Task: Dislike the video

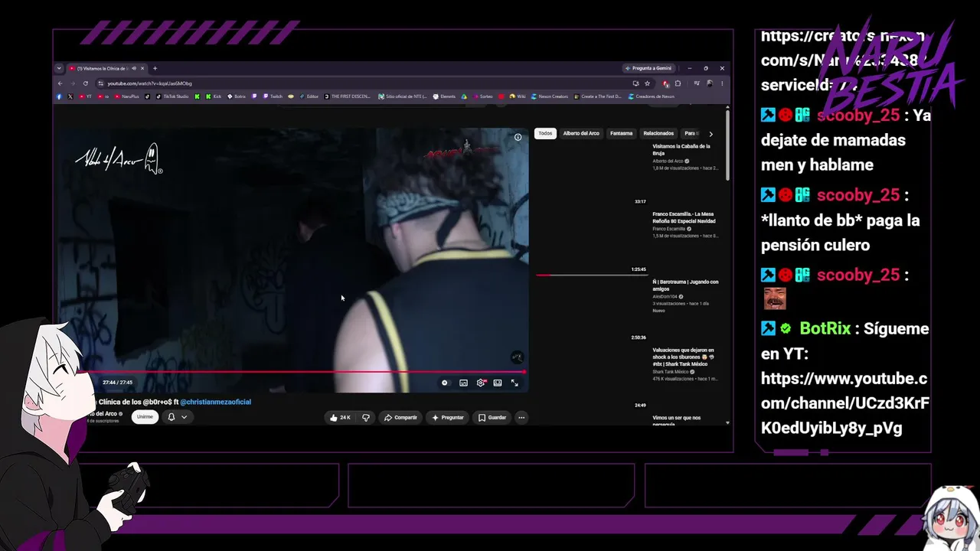Action: point(365,418)
